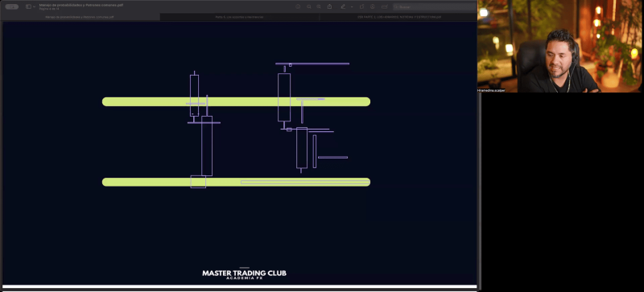
Task: Click the rotate page icon
Action: click(361, 6)
